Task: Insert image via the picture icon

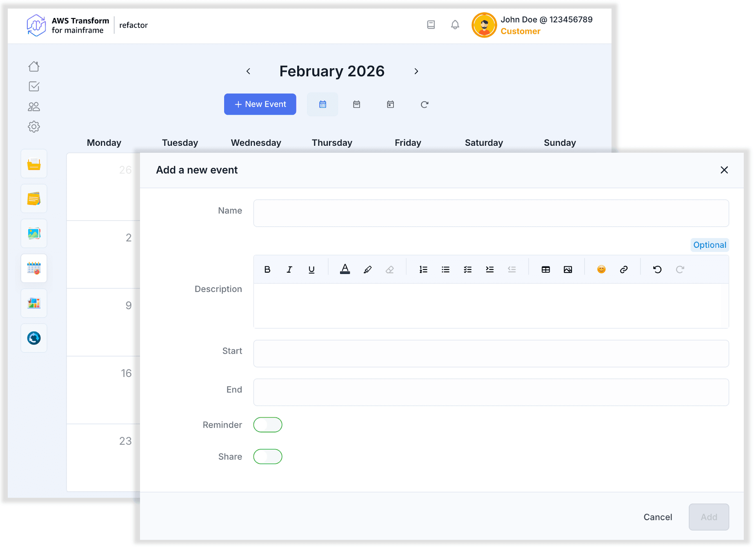Action: tap(568, 270)
